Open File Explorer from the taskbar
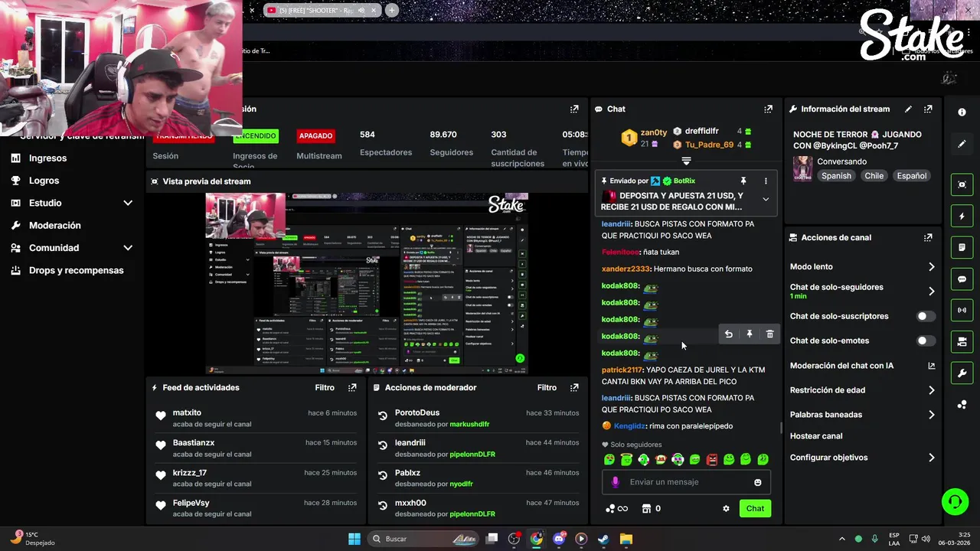This screenshot has width=980, height=551. (x=626, y=539)
